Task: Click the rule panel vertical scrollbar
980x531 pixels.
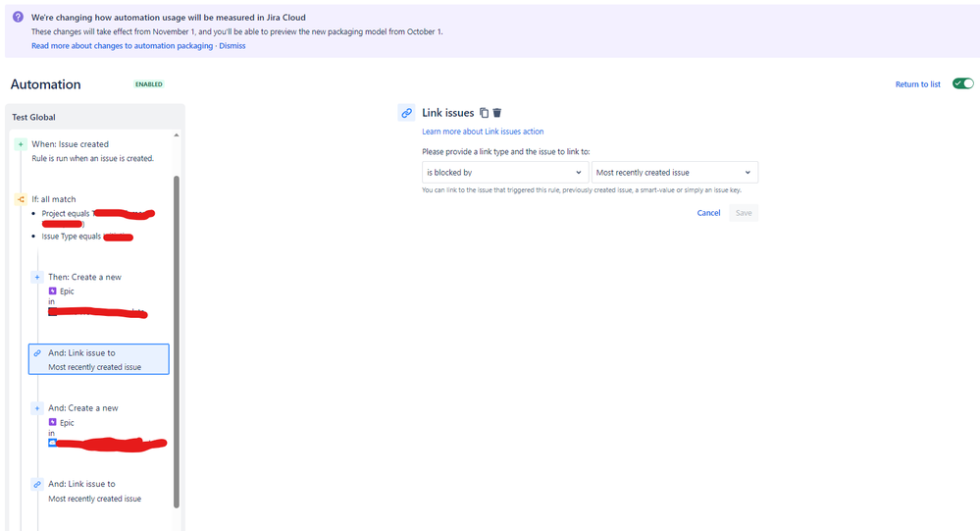Action: (x=177, y=342)
